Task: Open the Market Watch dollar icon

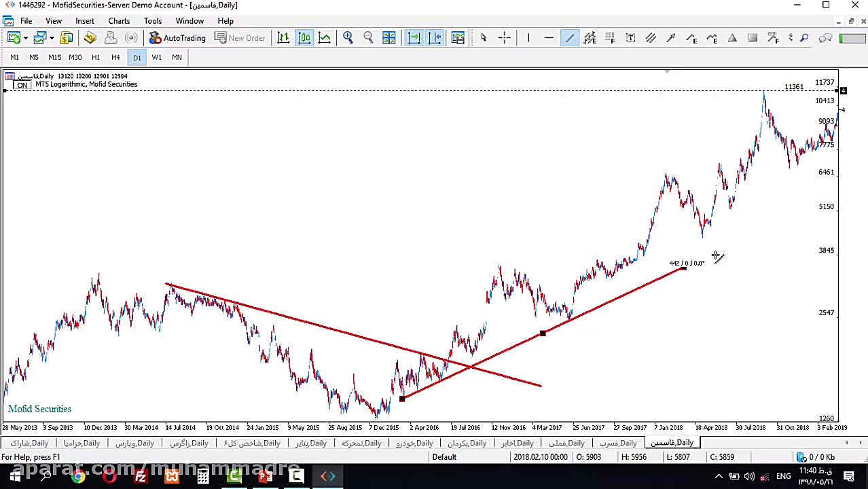Action: [x=67, y=38]
